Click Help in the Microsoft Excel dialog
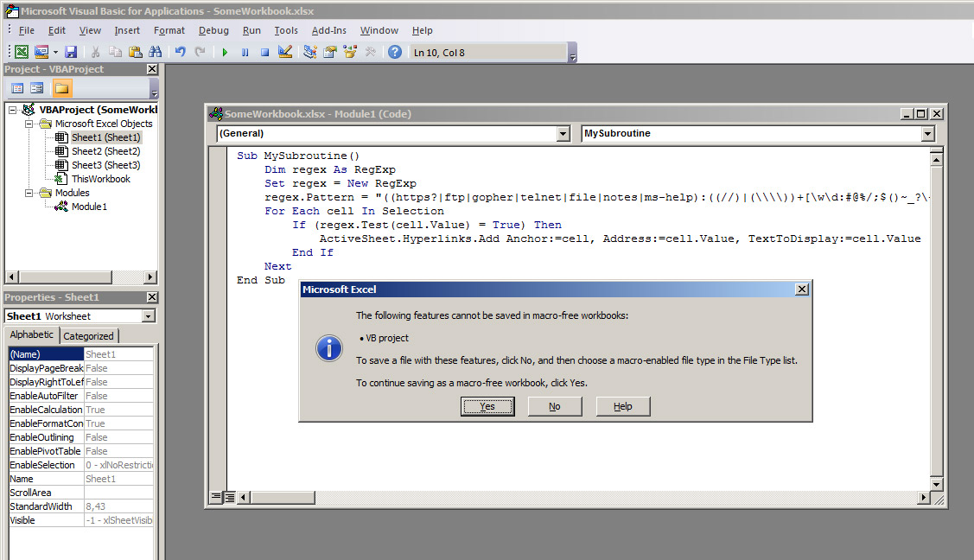This screenshot has height=560, width=974. (x=623, y=406)
